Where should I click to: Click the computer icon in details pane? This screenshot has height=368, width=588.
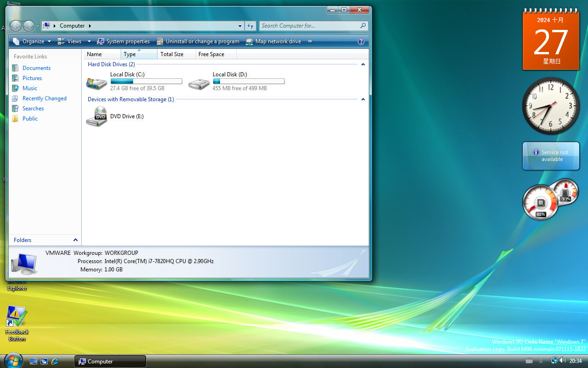click(x=24, y=263)
